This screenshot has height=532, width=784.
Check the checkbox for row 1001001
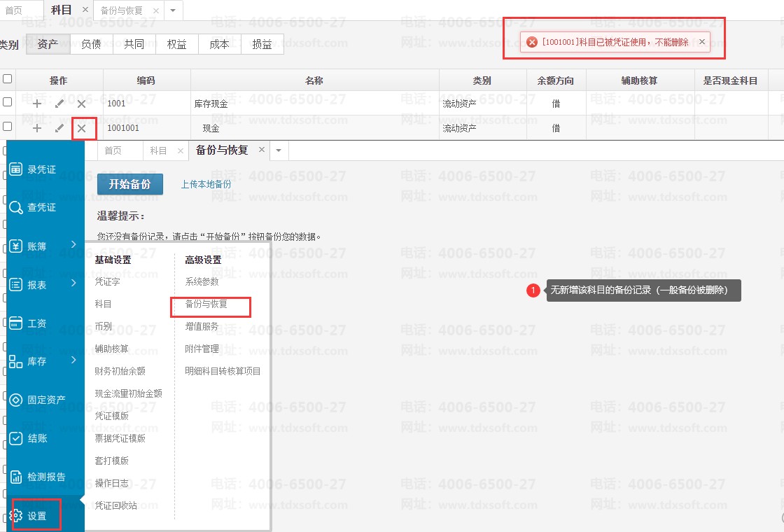point(8,127)
